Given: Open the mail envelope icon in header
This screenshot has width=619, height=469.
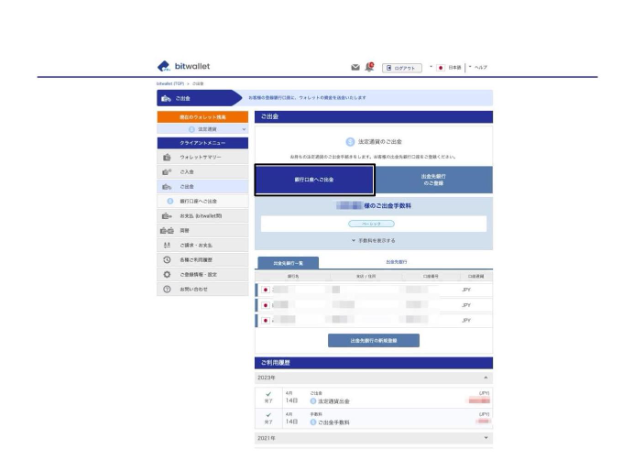Looking at the screenshot, I should [x=355, y=67].
